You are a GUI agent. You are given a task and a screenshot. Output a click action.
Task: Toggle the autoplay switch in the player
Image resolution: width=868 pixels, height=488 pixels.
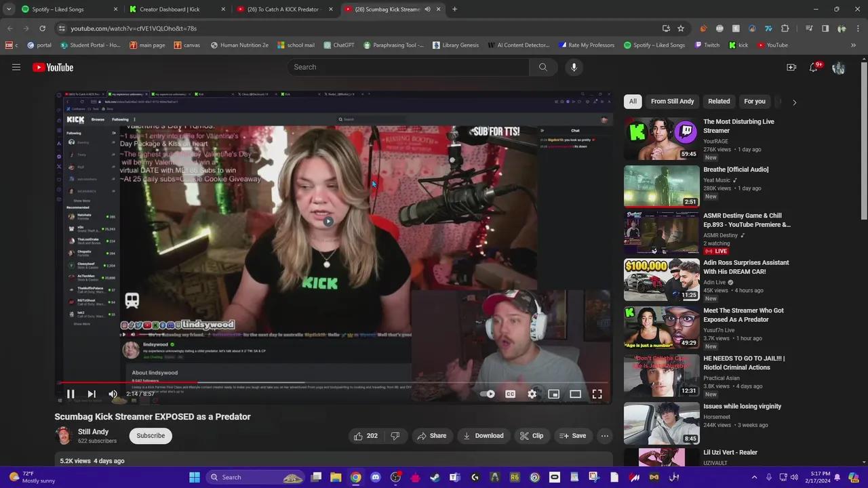click(488, 394)
